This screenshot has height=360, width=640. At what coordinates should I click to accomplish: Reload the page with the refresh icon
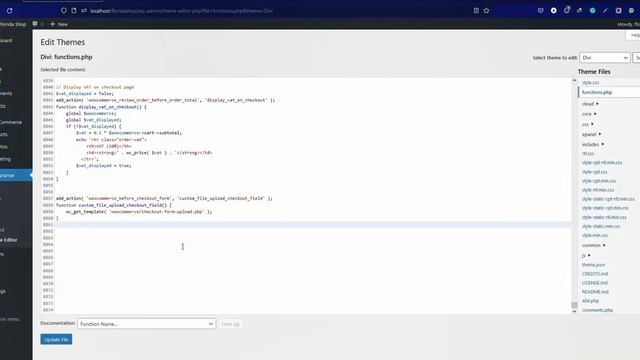tap(9, 11)
